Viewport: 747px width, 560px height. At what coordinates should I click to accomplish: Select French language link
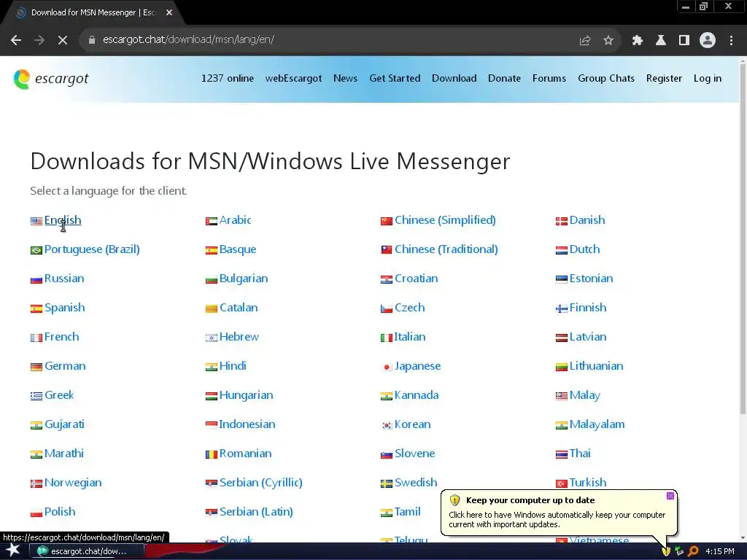pyautogui.click(x=61, y=337)
